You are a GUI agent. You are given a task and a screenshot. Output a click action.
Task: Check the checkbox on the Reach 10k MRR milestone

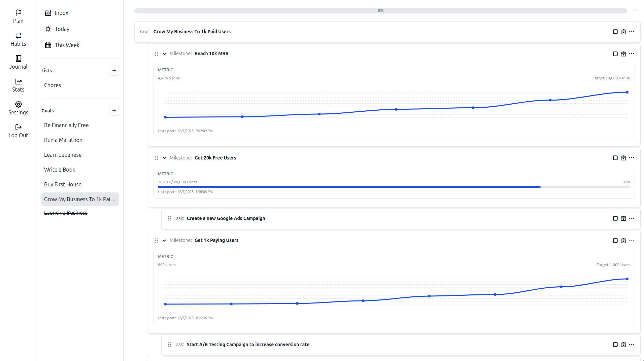pyautogui.click(x=615, y=54)
